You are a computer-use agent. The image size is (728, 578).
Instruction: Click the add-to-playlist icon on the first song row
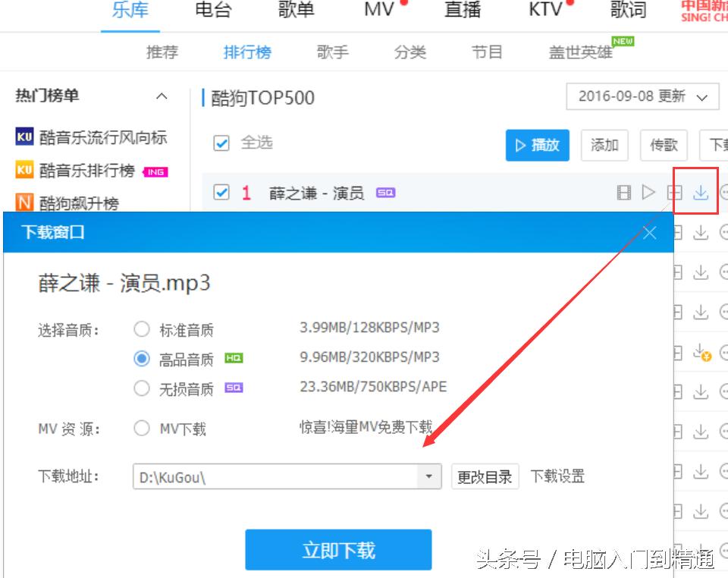(674, 192)
